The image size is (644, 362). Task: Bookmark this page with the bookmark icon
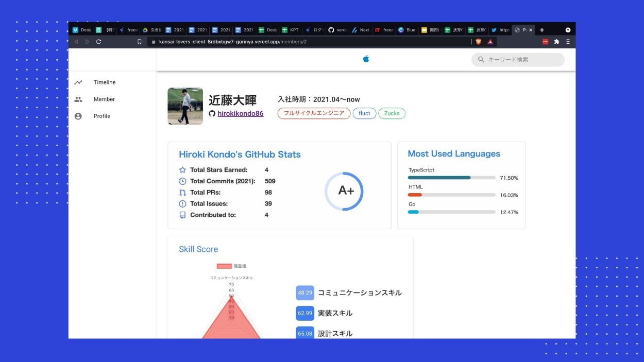139,42
